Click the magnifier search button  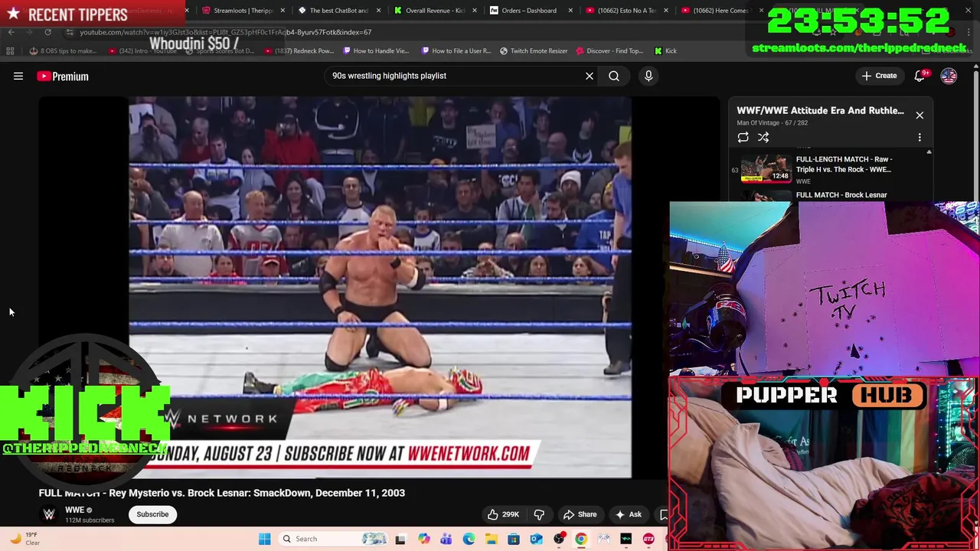click(x=614, y=76)
